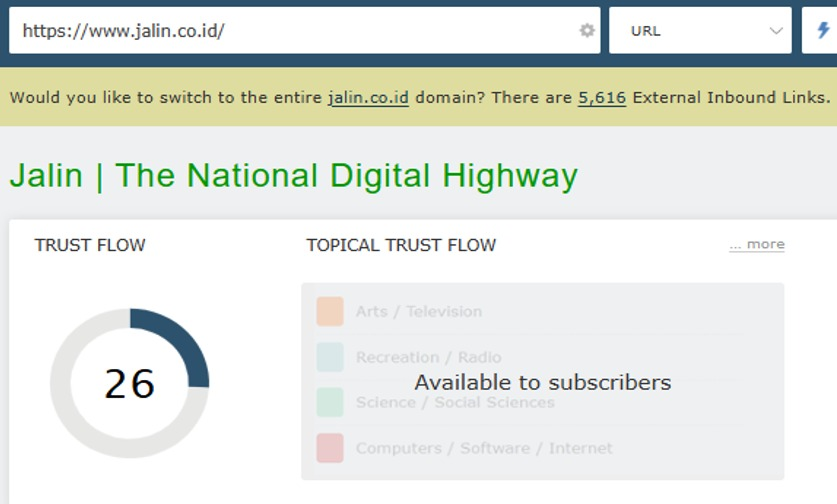Click the 'Arts / Television' topic label

[x=419, y=311]
